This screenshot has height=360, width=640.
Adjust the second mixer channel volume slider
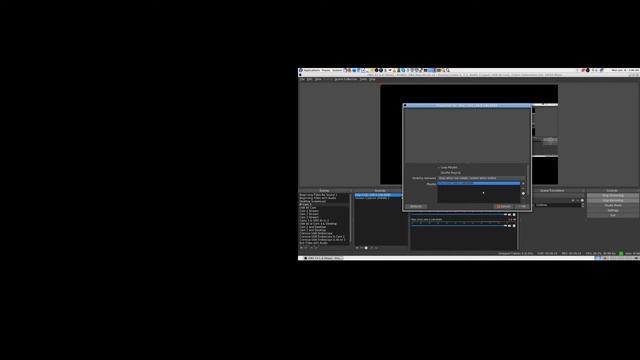pos(458,226)
